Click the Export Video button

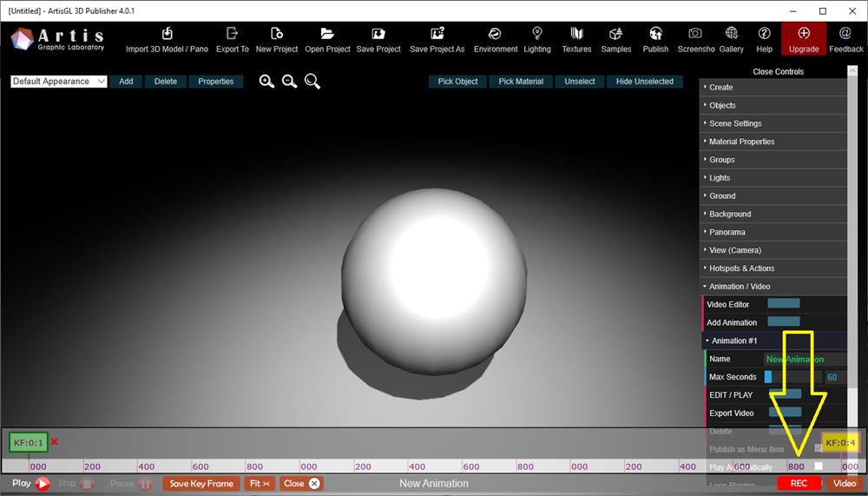click(x=785, y=412)
